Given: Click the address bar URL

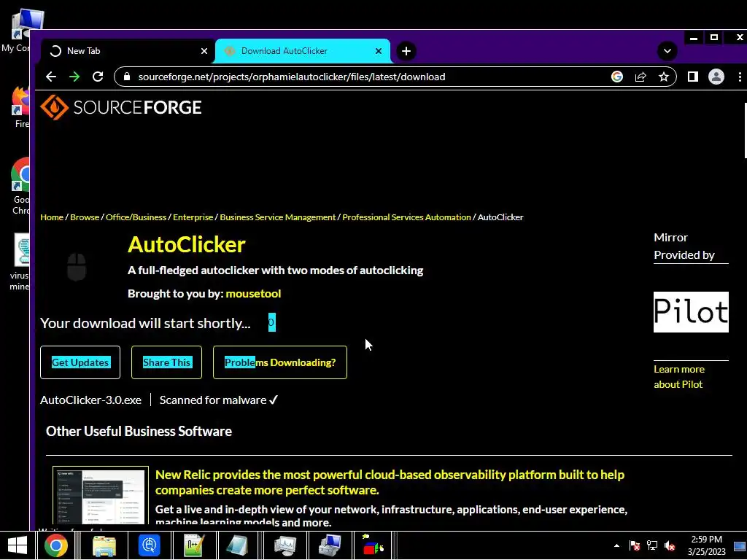Looking at the screenshot, I should 292,77.
